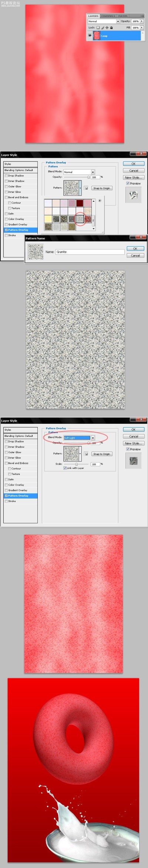
Task: Open the pattern picker flyout arrow
Action: click(100, 200)
